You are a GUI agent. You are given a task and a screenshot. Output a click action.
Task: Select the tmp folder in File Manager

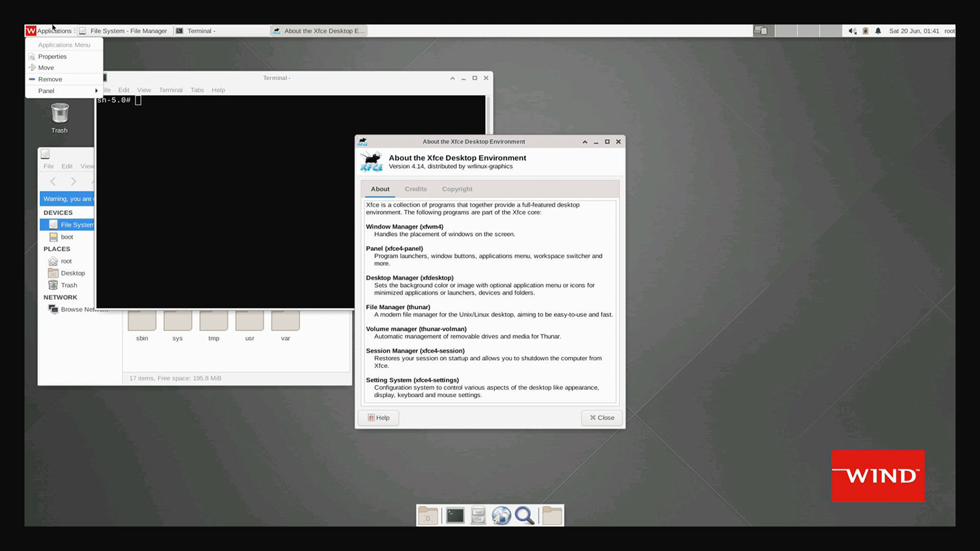coord(214,326)
